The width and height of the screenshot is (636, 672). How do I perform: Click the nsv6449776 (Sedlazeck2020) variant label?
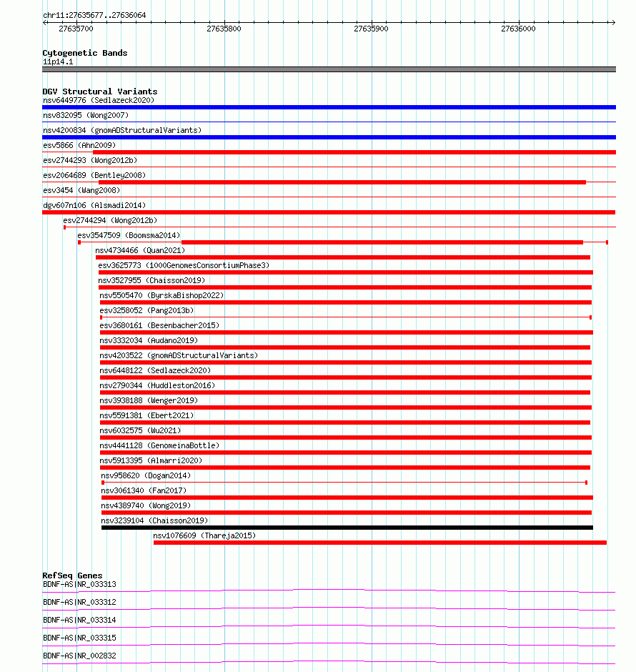point(99,100)
